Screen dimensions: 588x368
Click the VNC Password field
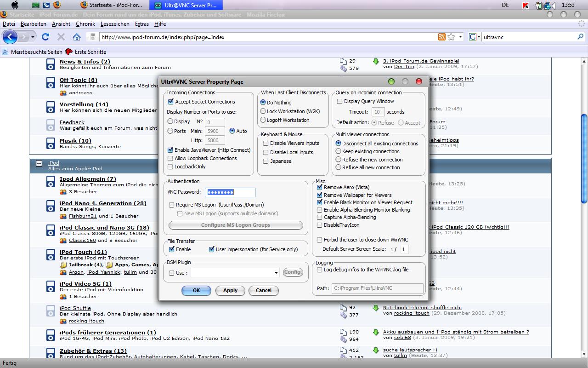tap(231, 192)
